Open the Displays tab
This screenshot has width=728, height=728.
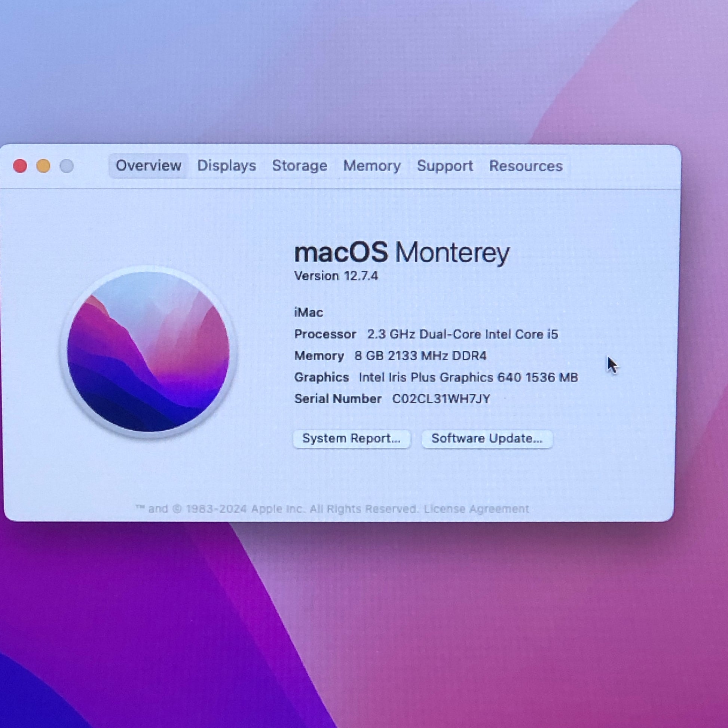click(x=226, y=166)
